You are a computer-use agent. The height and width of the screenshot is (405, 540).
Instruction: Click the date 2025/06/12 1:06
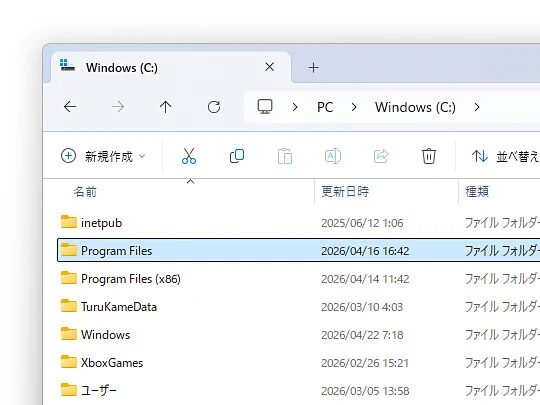click(x=362, y=223)
